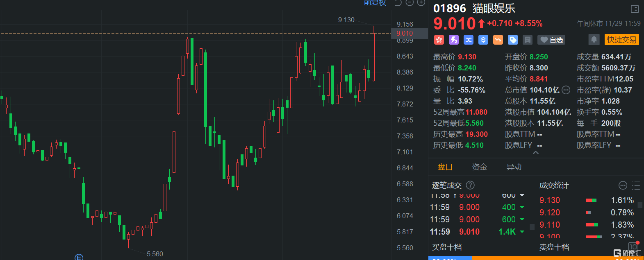Click the 午间休市 11/29 11:59 status text
The image size is (644, 260).
click(609, 24)
